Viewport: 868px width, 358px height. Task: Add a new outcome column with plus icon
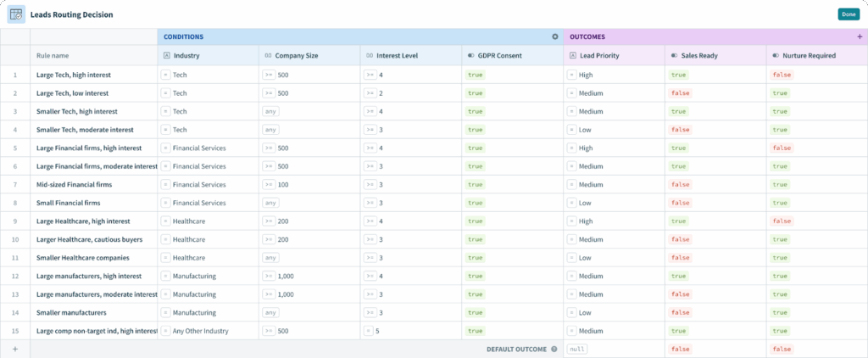860,37
